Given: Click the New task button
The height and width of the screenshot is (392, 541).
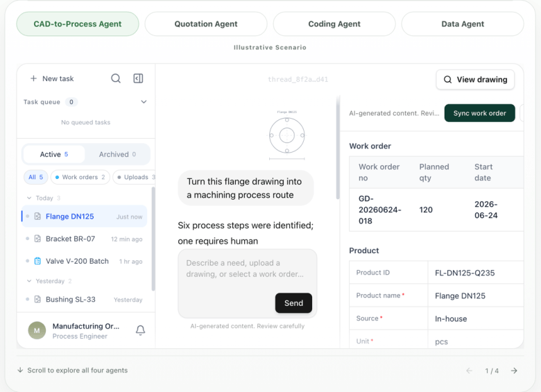Looking at the screenshot, I should [x=52, y=78].
